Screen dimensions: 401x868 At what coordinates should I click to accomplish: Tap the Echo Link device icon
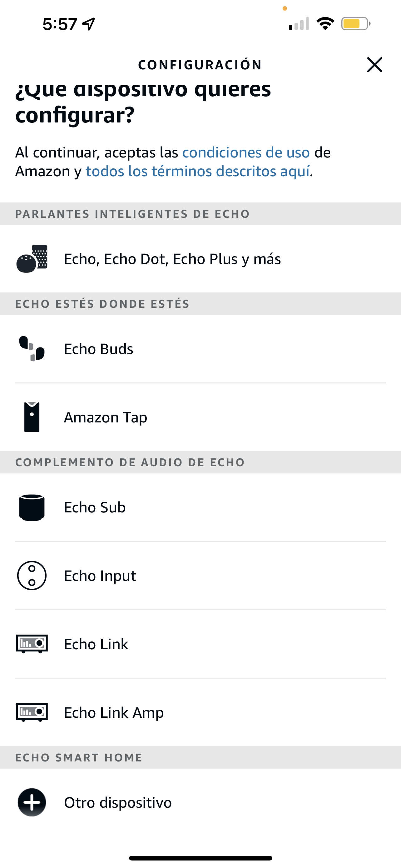point(32,644)
